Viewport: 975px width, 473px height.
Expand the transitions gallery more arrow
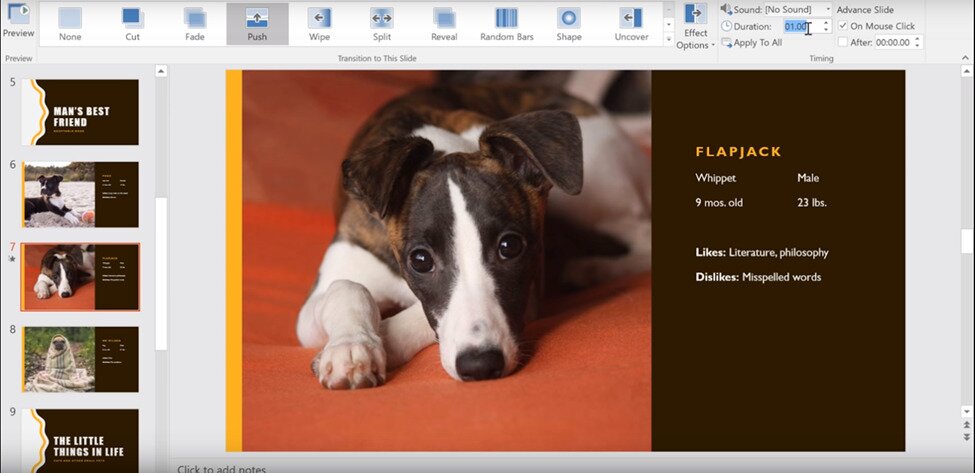668,39
